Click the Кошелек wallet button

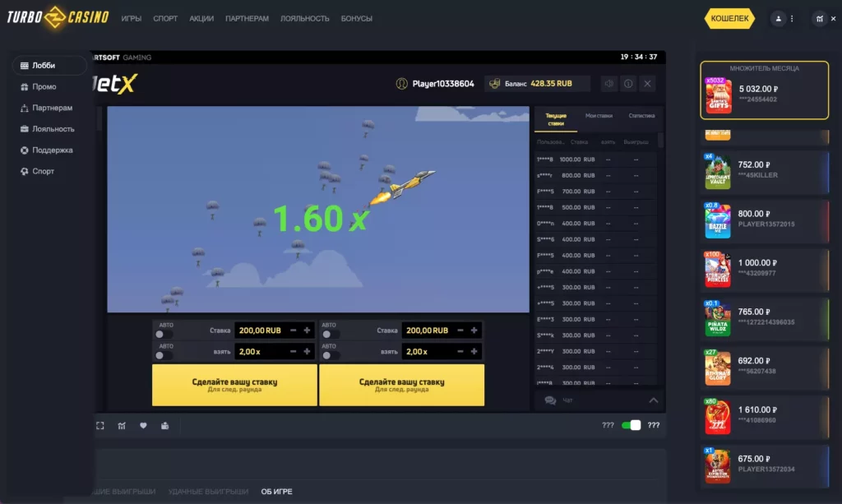pos(729,18)
